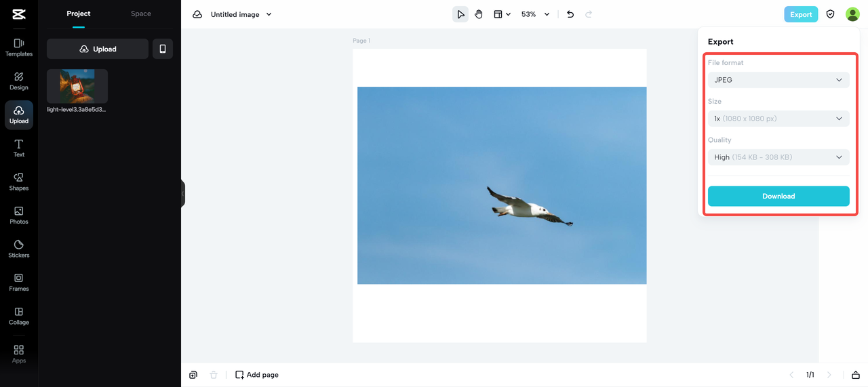Go to the previous page arrow
This screenshot has width=868, height=387.
(x=791, y=375)
